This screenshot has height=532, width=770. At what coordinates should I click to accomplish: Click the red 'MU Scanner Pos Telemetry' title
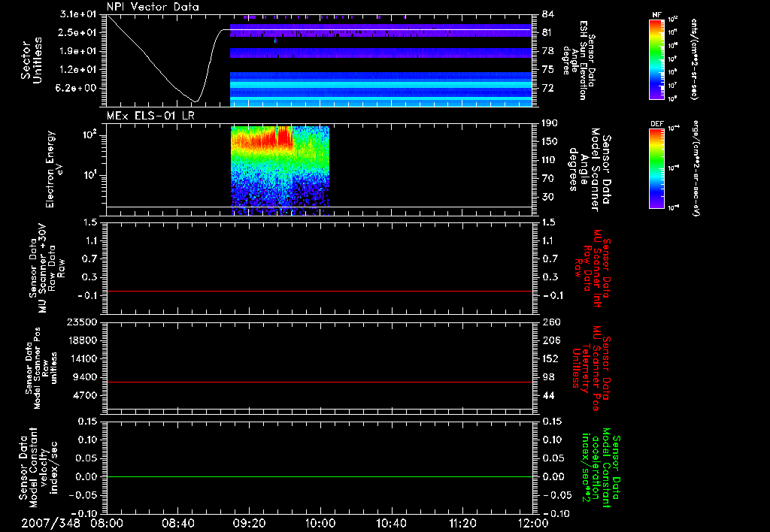point(591,368)
